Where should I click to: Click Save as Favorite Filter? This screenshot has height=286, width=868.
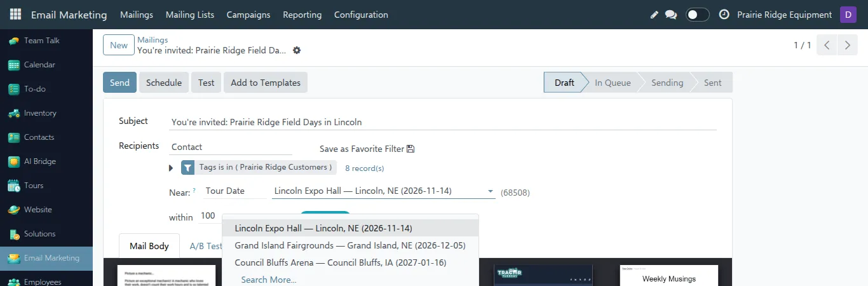tap(367, 149)
